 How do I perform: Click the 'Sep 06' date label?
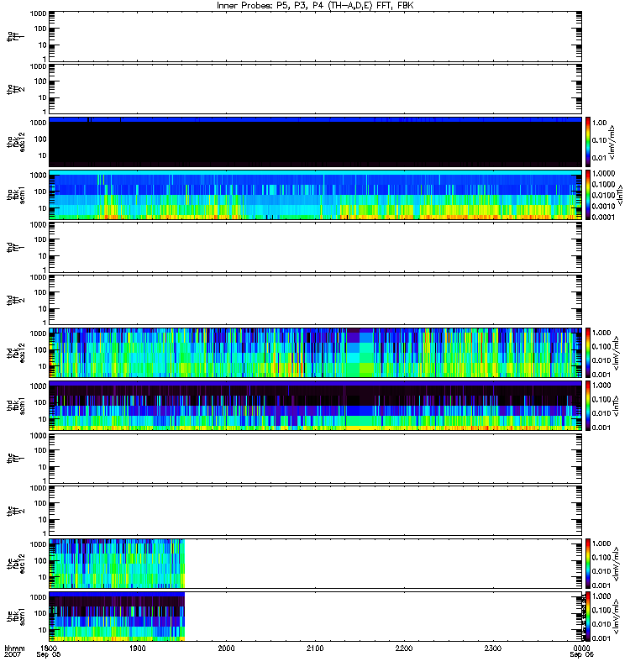(581, 654)
